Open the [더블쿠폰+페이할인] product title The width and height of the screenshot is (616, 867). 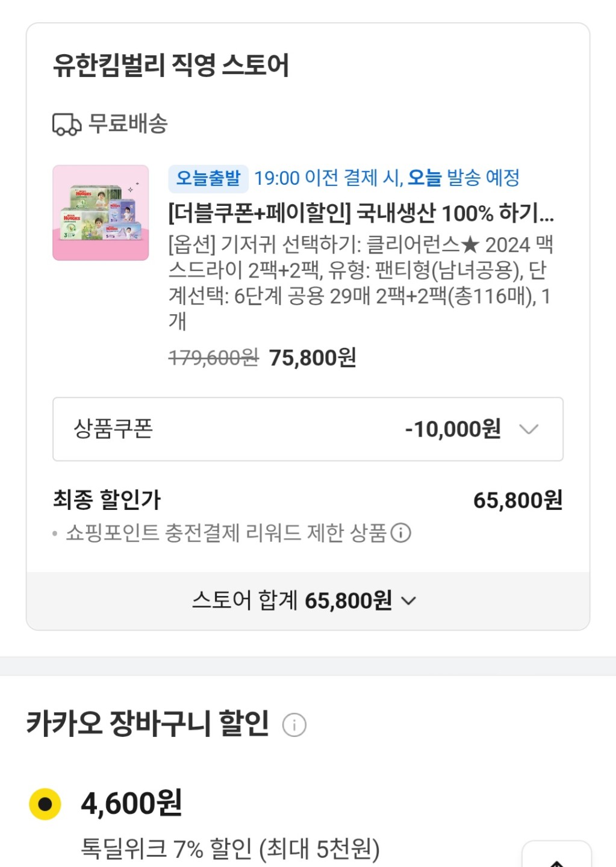[x=361, y=213]
